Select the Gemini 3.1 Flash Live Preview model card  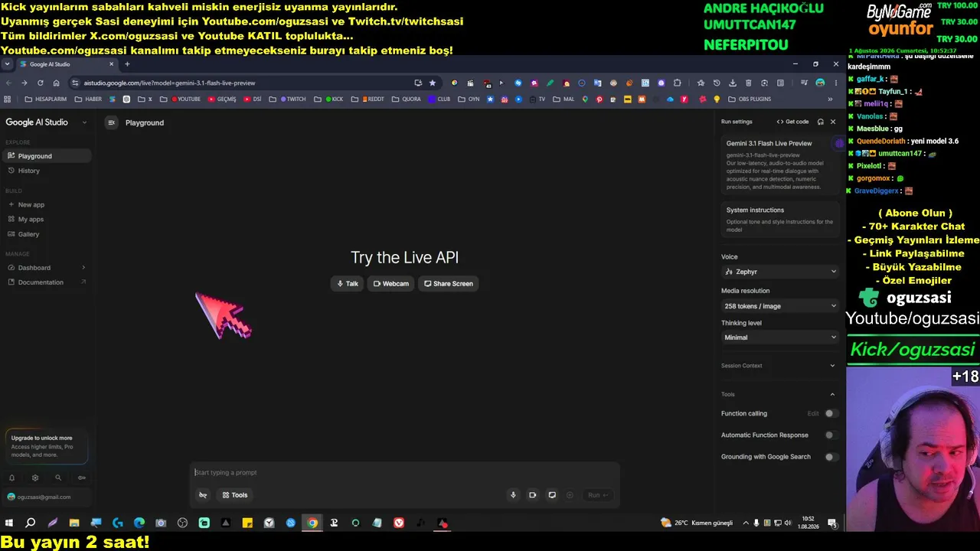[780, 165]
